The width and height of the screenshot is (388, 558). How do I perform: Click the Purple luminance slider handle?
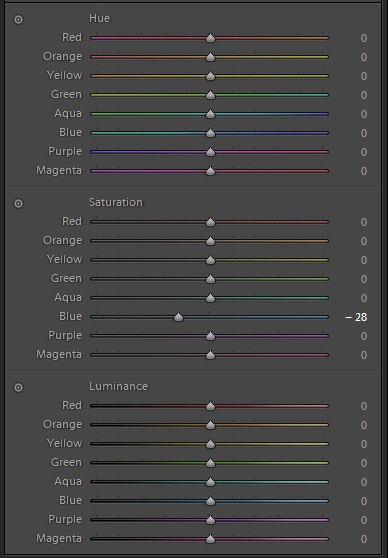[x=210, y=520]
